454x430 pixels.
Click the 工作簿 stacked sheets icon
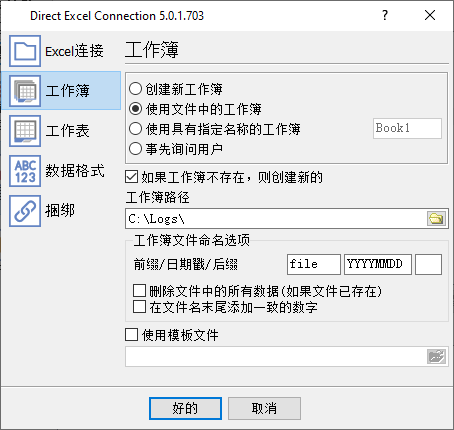pyautogui.click(x=25, y=91)
